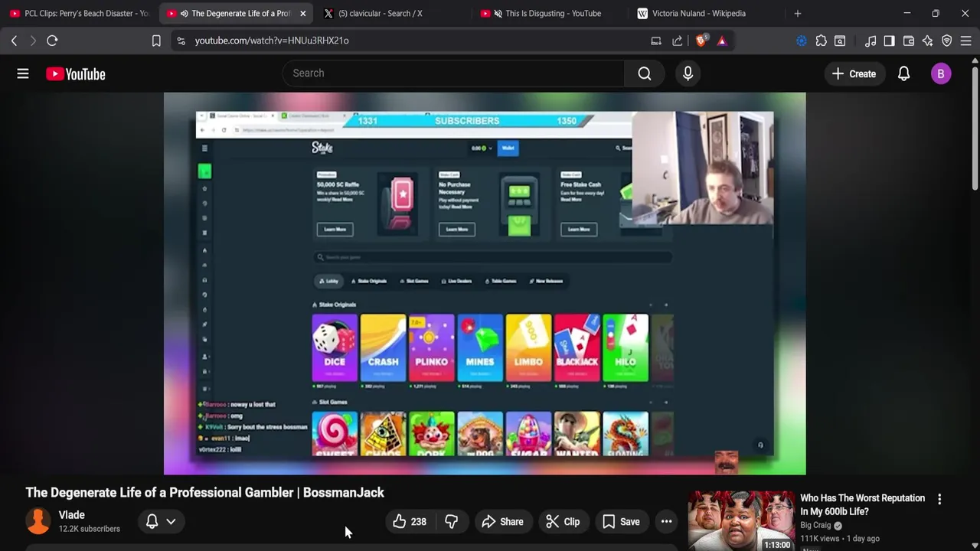Open Create menu in YouTube header

[854, 73]
